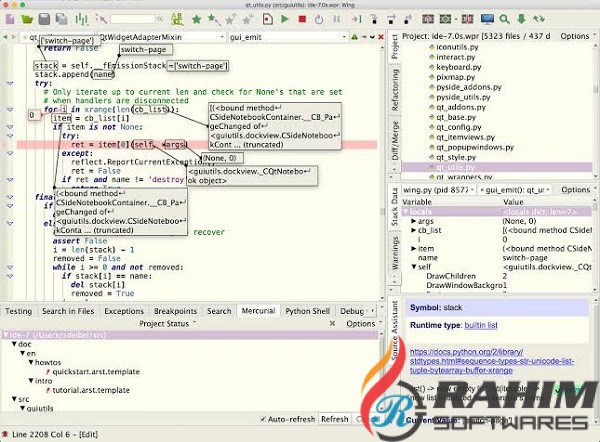Collapse the locals row
This screenshot has width=600, height=442.
tap(406, 212)
